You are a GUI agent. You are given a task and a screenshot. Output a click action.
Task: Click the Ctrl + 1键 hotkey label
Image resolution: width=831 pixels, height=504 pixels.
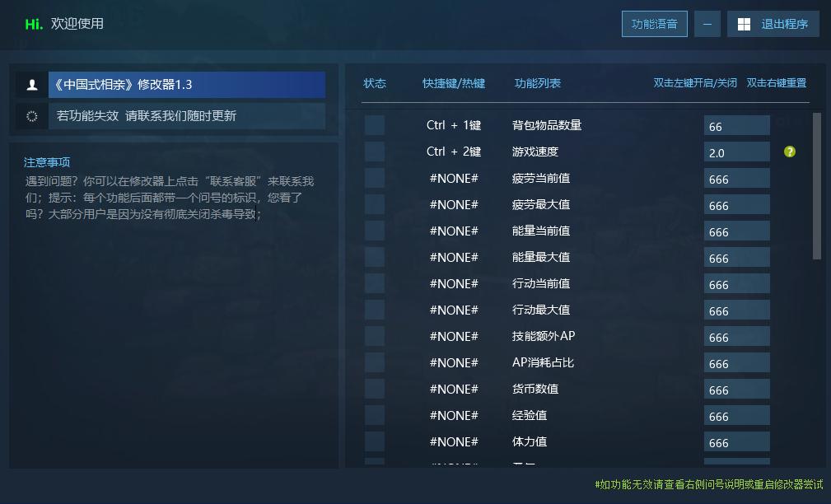(454, 125)
